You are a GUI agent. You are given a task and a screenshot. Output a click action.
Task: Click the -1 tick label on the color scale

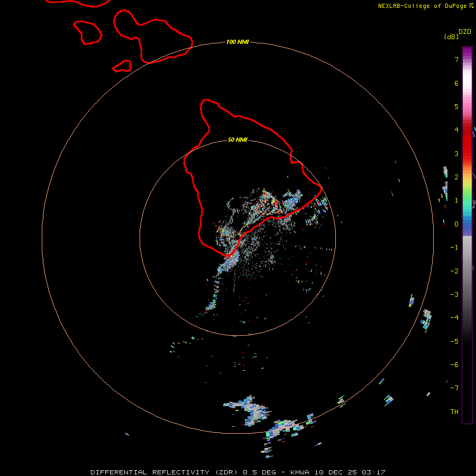click(x=454, y=248)
